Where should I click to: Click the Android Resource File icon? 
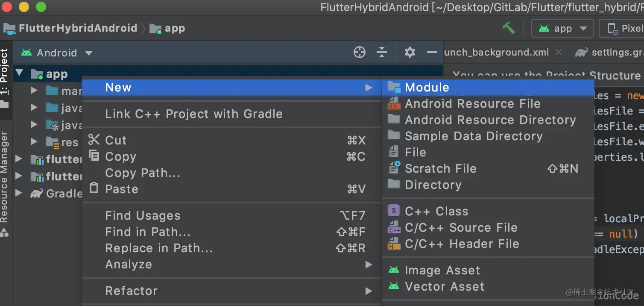tap(394, 104)
